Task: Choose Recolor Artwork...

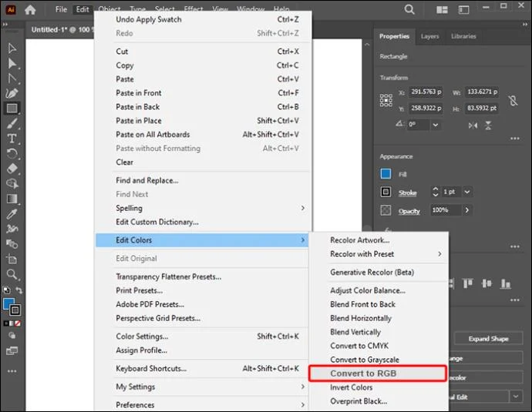Action: coord(359,239)
